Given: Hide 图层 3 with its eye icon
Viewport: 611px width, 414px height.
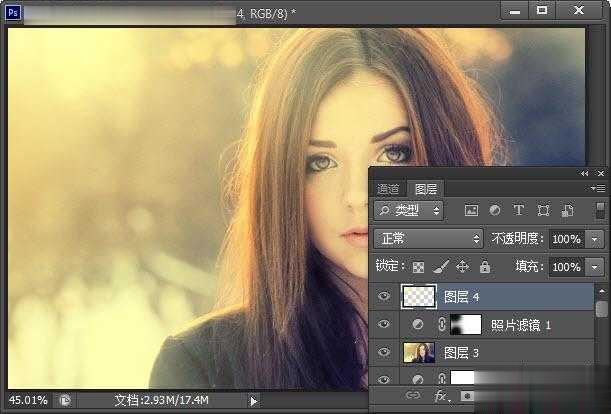Looking at the screenshot, I should [384, 352].
